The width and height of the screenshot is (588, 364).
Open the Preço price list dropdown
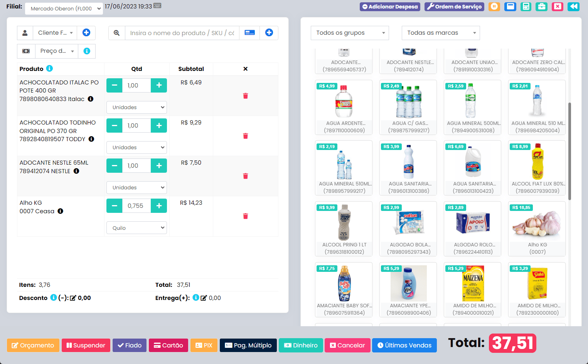coord(57,51)
